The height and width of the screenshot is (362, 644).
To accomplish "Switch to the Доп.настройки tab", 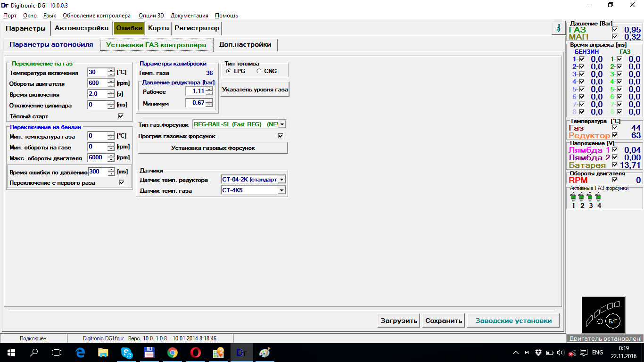I will [245, 45].
